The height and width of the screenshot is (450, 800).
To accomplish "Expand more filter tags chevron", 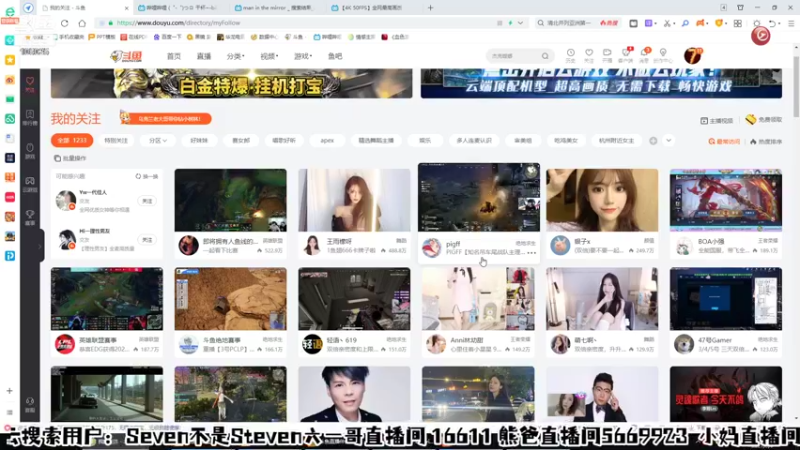I will tap(668, 141).
